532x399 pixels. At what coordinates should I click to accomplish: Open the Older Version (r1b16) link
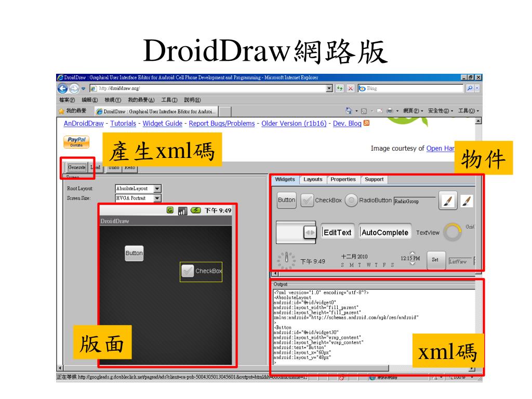click(x=294, y=124)
